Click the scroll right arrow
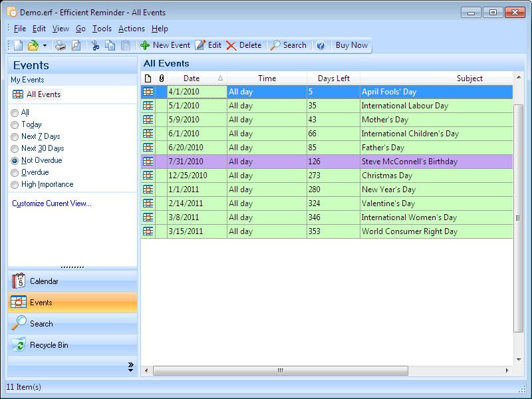The height and width of the screenshot is (399, 532). 507,370
